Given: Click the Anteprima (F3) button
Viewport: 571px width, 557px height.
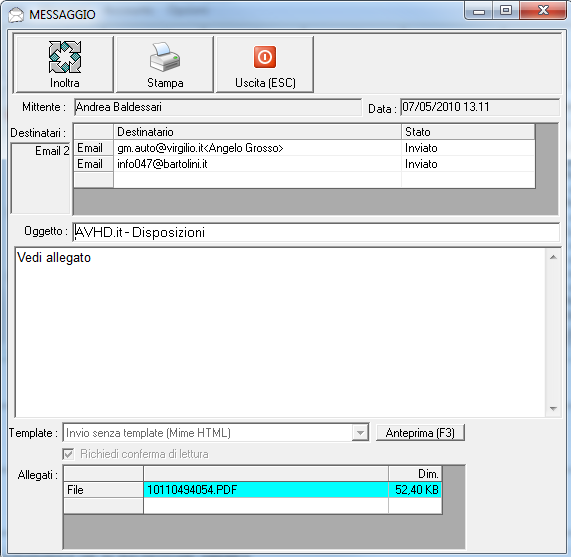Looking at the screenshot, I should tap(420, 433).
